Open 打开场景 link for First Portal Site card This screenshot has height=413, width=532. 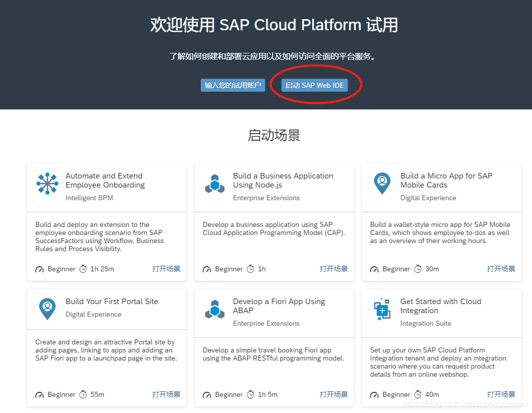tap(166, 394)
